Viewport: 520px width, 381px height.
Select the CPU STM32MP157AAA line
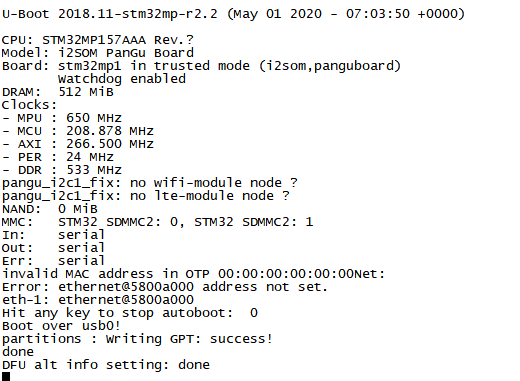[98, 40]
